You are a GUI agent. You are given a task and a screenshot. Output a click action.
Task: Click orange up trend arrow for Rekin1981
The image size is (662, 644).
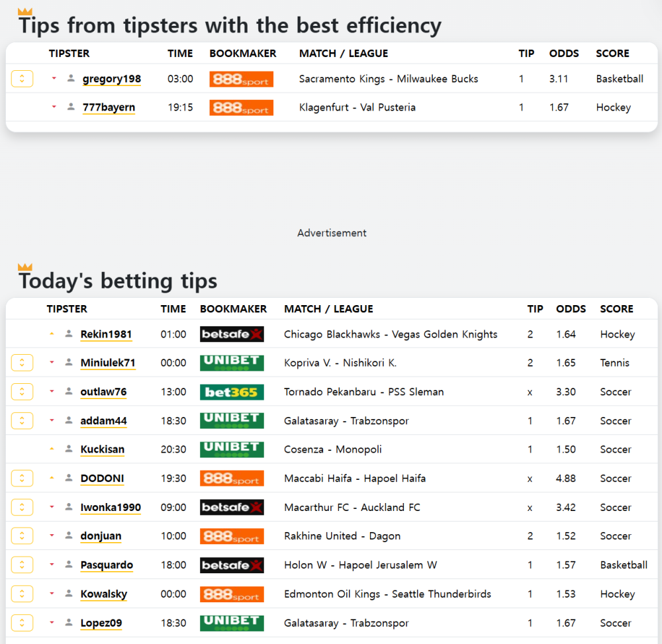click(52, 334)
